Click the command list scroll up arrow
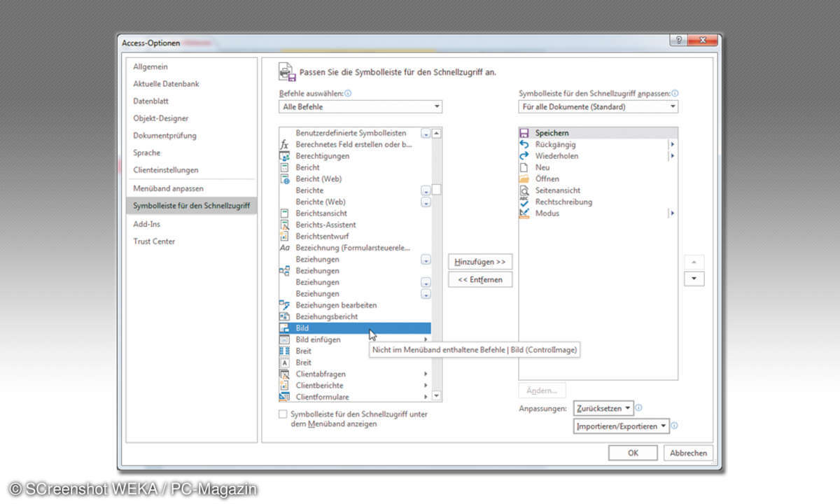Screen dimensions: 840x504 437,133
